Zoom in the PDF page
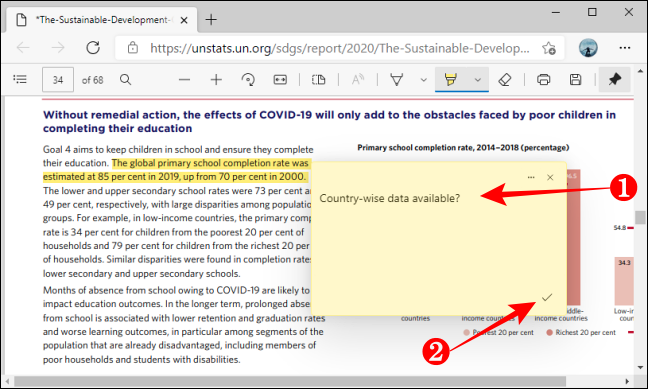The image size is (648, 389). [216, 80]
